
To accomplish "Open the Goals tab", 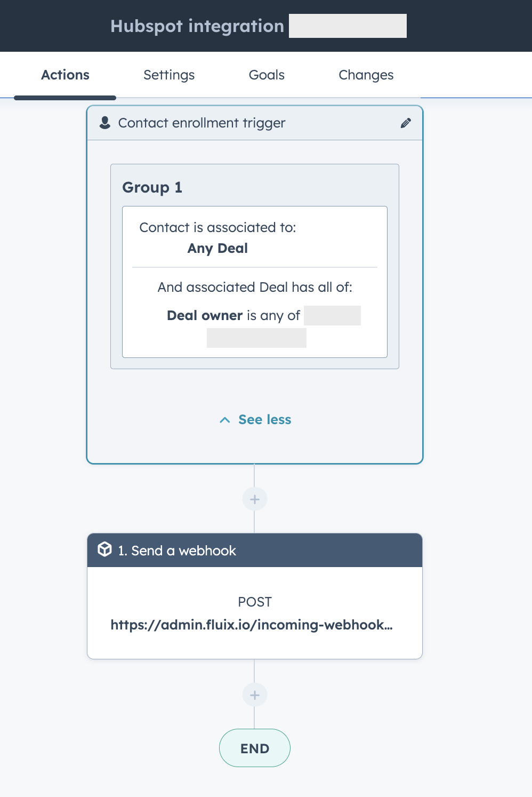I will click(267, 75).
